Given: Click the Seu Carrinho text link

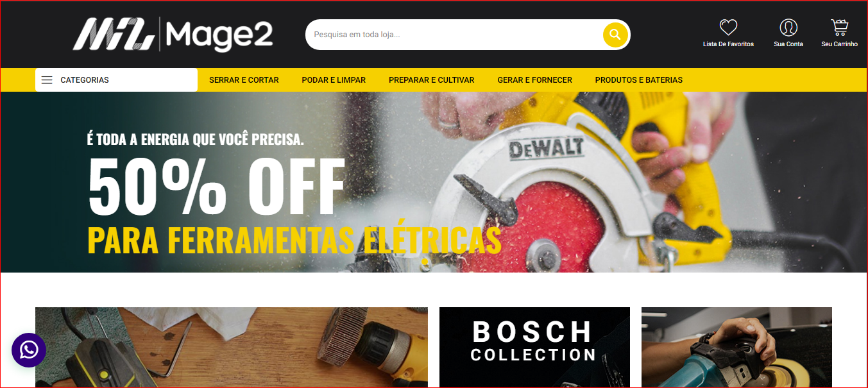Looking at the screenshot, I should (839, 44).
